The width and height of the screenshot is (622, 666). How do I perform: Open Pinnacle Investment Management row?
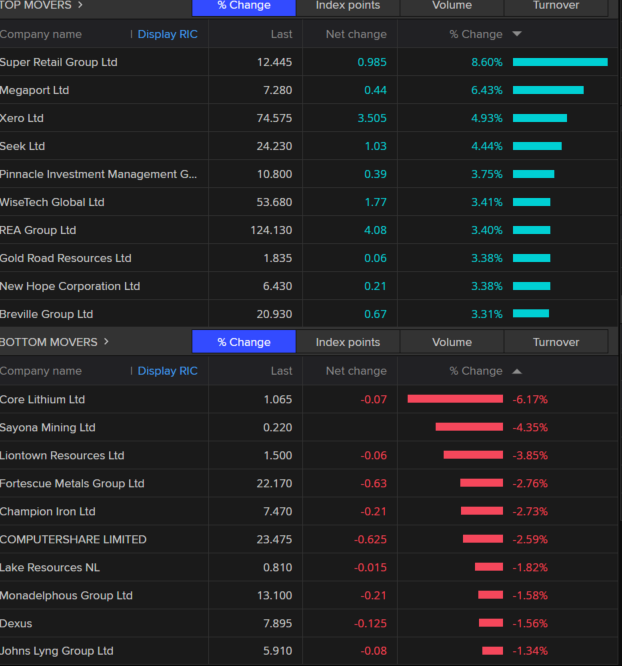click(309, 174)
